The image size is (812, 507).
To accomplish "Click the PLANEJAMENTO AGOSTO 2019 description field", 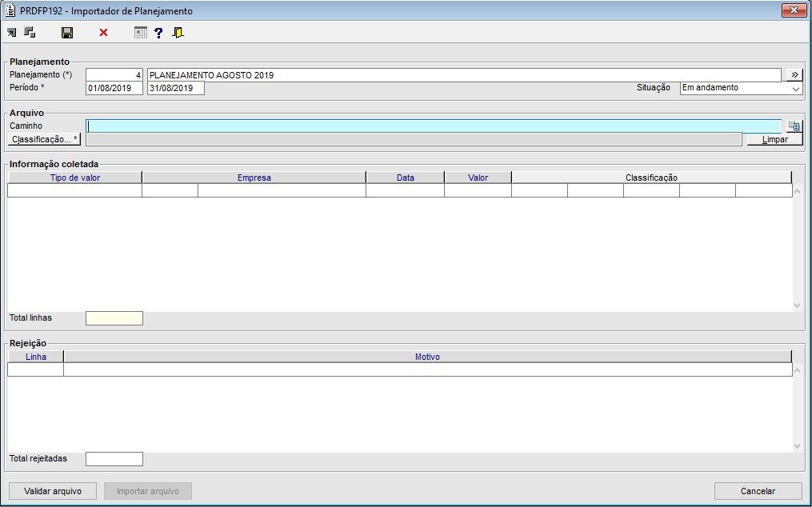I will [x=464, y=75].
